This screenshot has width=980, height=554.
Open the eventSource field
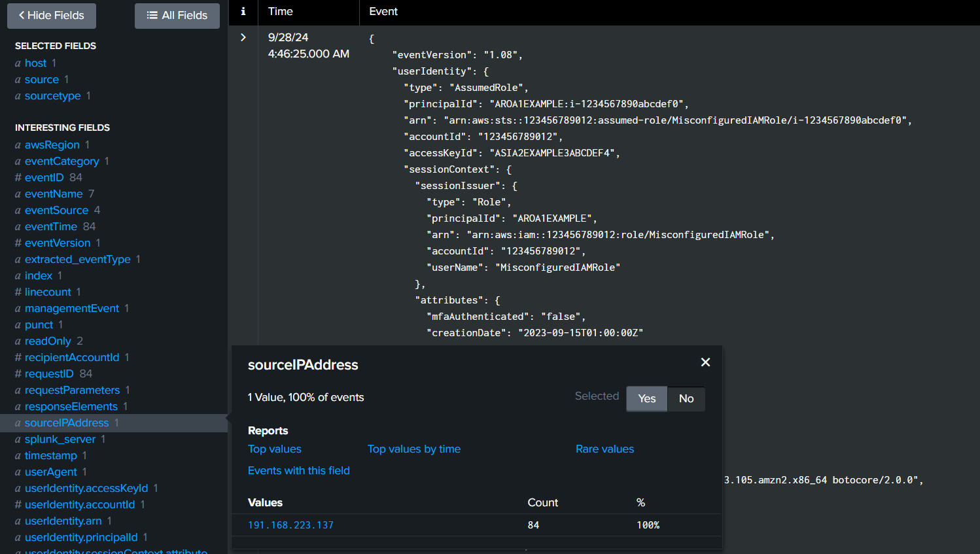click(x=56, y=210)
